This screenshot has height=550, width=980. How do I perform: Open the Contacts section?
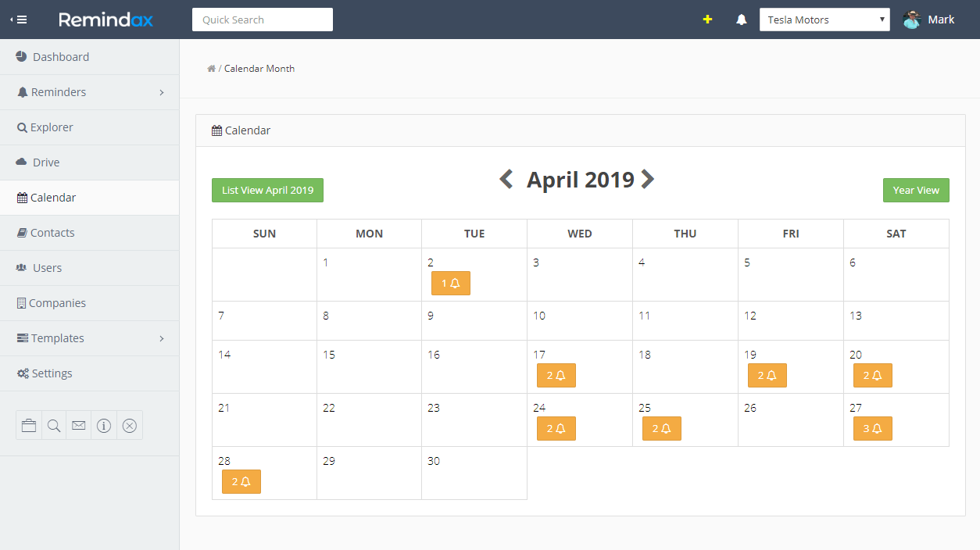53,232
